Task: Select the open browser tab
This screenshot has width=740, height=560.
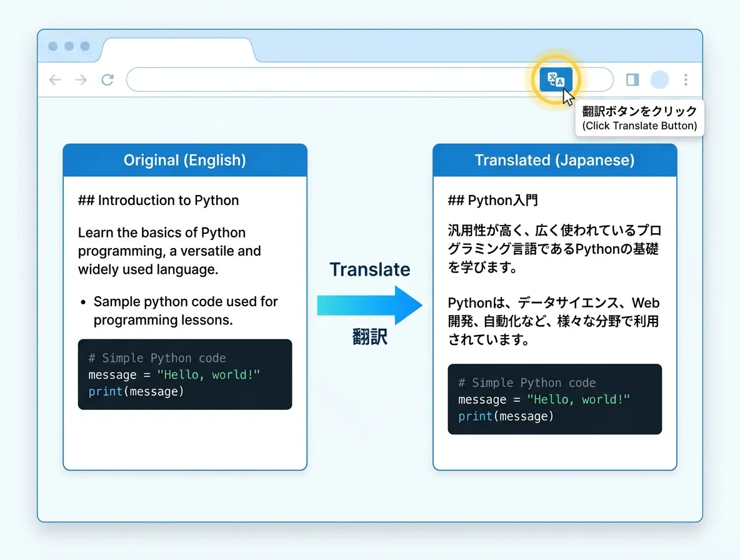Action: coord(177,50)
